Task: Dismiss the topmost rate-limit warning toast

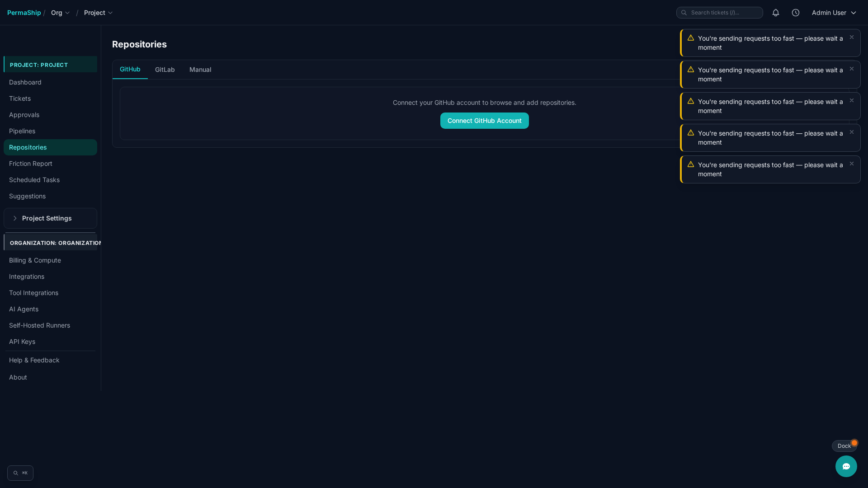Action: [x=852, y=37]
